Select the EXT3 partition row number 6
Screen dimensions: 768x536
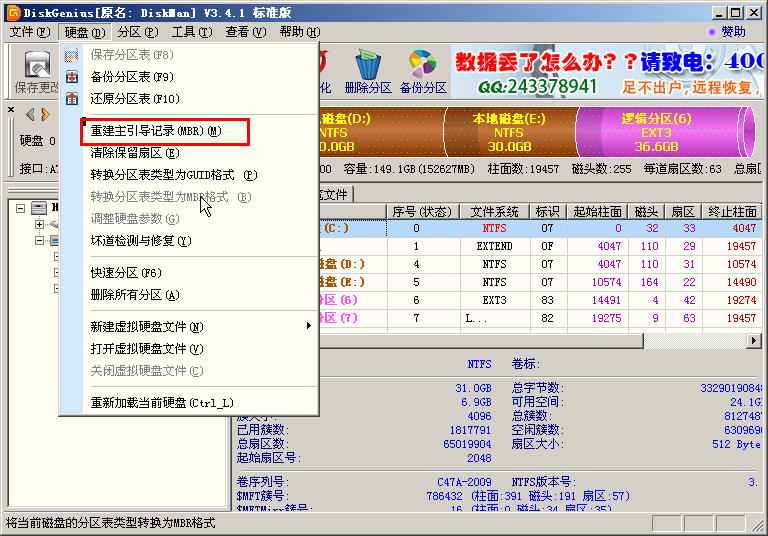coord(540,300)
